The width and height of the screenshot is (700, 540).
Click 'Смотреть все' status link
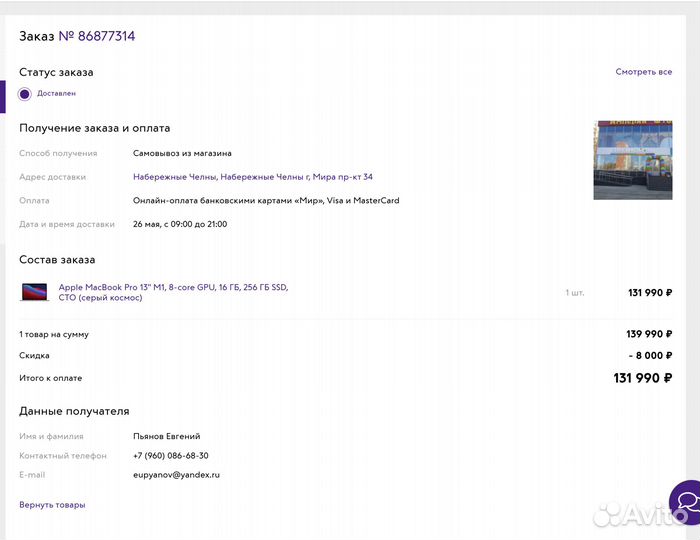click(643, 72)
